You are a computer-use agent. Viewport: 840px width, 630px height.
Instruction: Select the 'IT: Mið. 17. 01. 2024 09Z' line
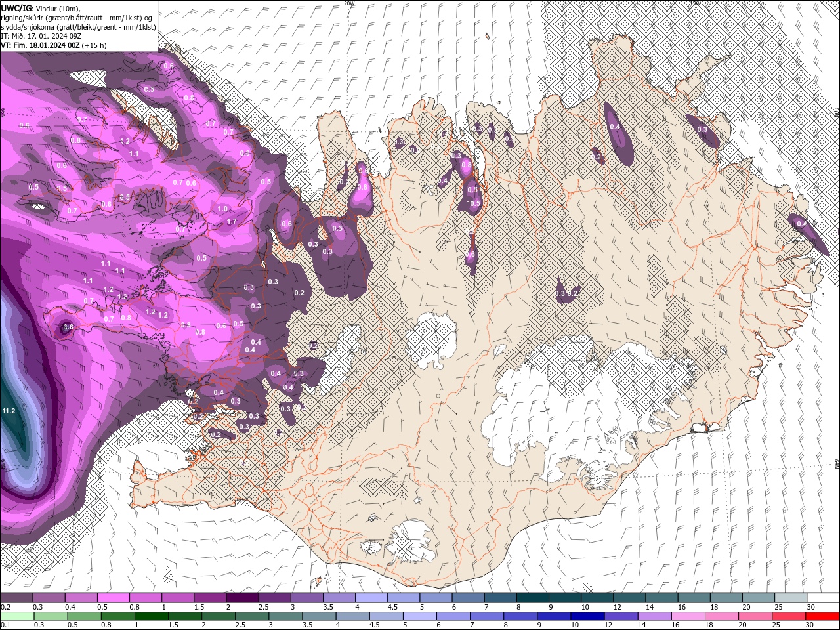(41, 36)
